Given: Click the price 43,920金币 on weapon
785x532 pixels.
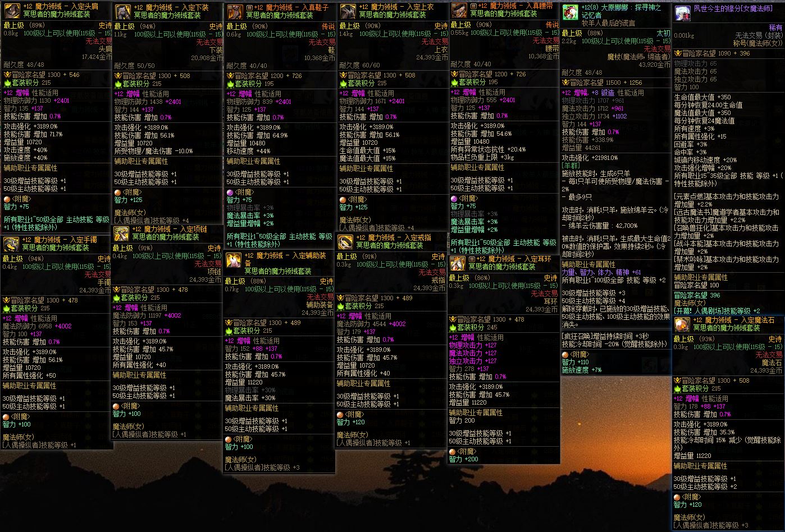Looking at the screenshot, I should pos(655,65).
